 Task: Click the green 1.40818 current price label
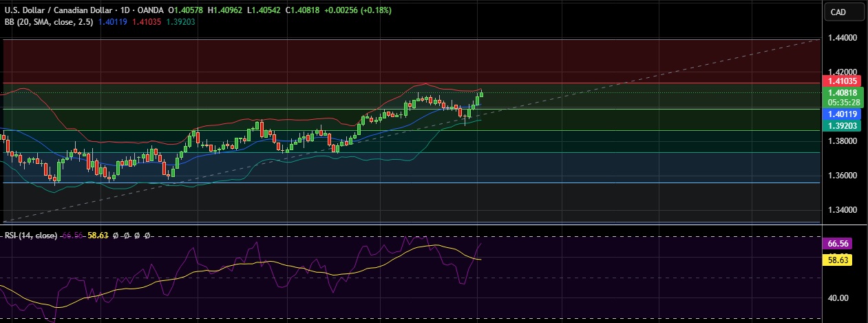(x=843, y=92)
